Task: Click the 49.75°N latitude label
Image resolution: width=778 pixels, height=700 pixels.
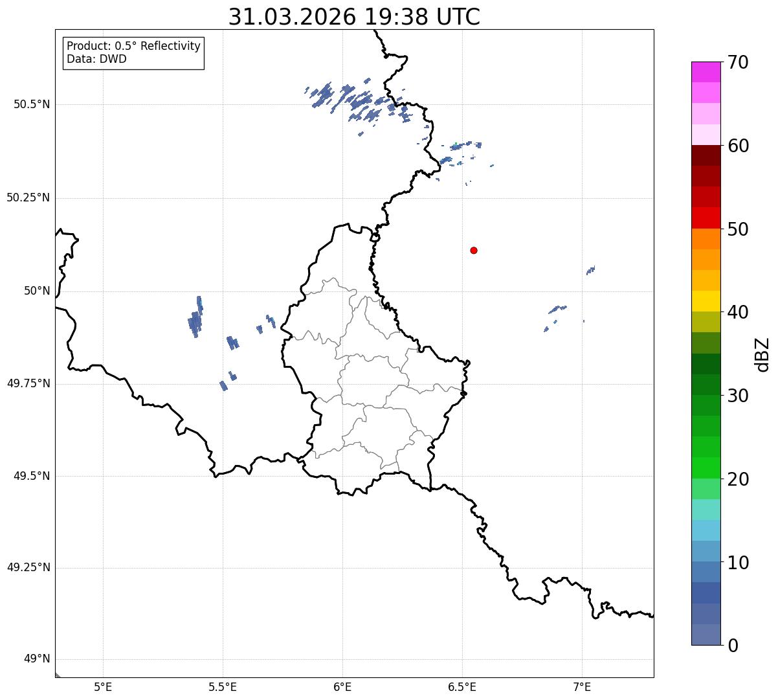Action: click(28, 383)
